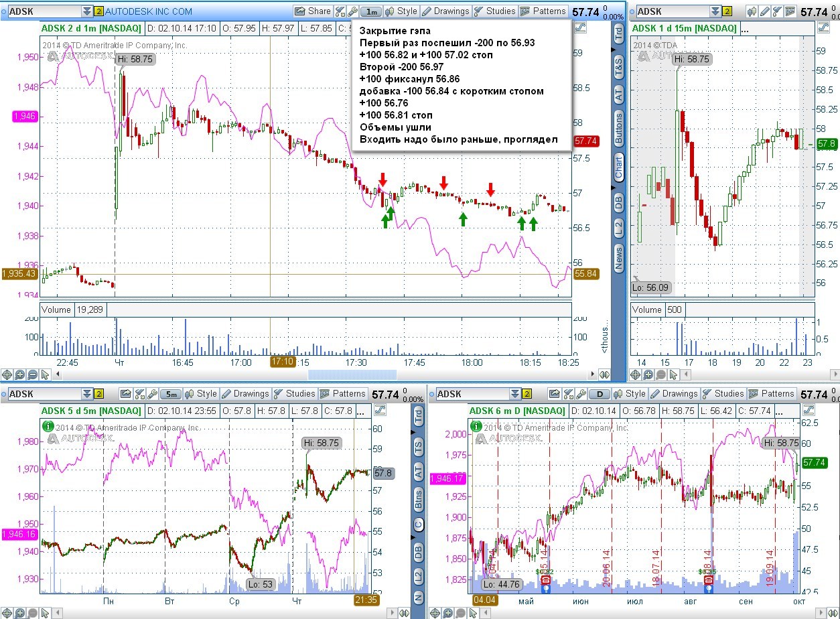Screen dimensions: 840x619
Task: Expand symbol dropdown arrow in daily chart
Action: 515,394
